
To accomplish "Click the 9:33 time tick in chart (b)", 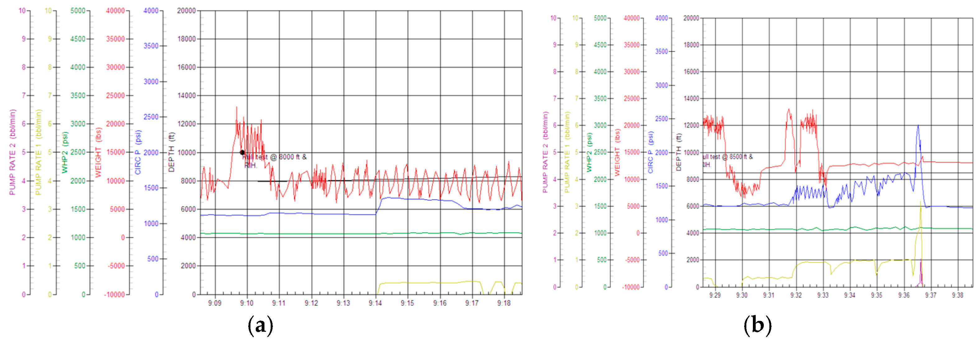I will pyautogui.click(x=823, y=295).
